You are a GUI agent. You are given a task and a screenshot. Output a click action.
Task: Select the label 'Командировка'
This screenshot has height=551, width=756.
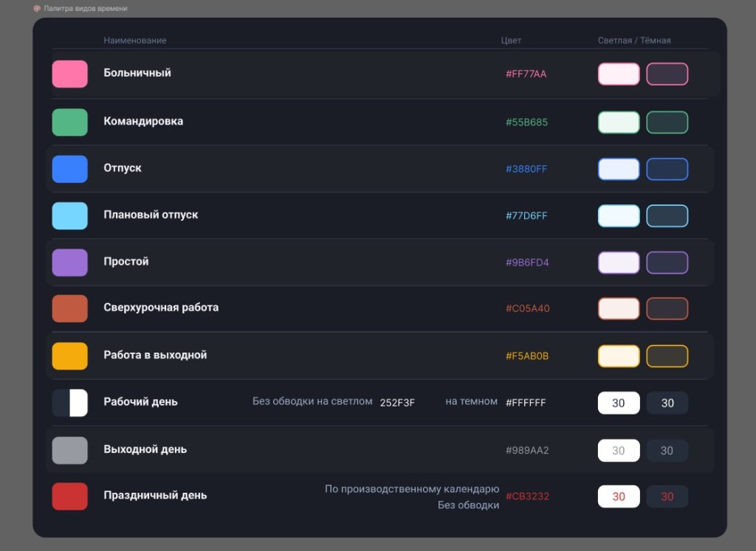point(143,122)
